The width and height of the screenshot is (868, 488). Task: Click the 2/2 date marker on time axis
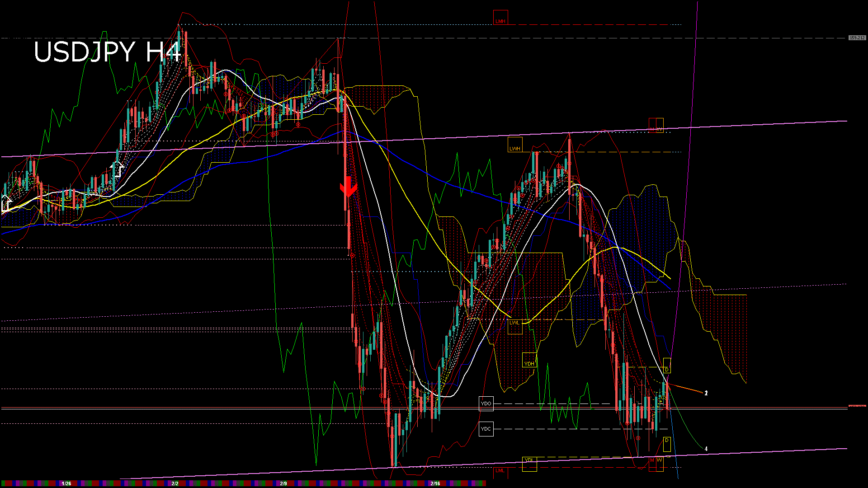[x=175, y=483]
